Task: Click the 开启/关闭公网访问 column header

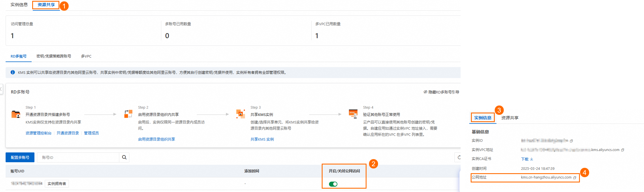Action: click(344, 171)
